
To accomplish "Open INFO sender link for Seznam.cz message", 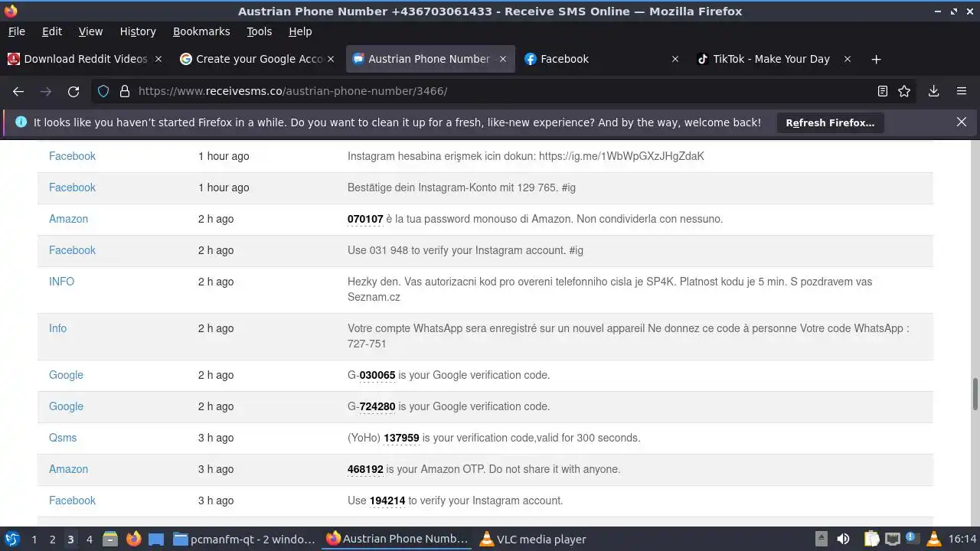I will [x=61, y=282].
